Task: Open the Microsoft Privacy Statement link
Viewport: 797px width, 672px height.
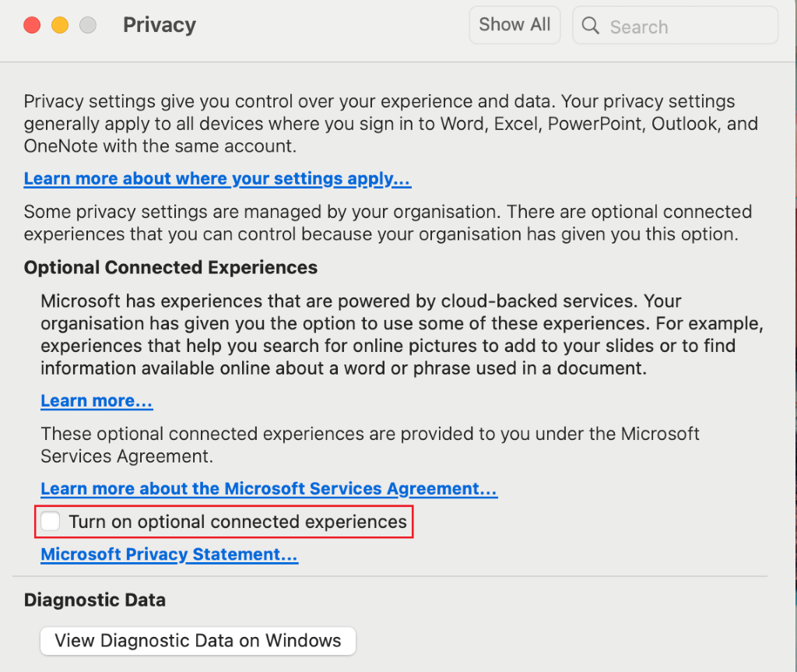Action: click(x=169, y=554)
